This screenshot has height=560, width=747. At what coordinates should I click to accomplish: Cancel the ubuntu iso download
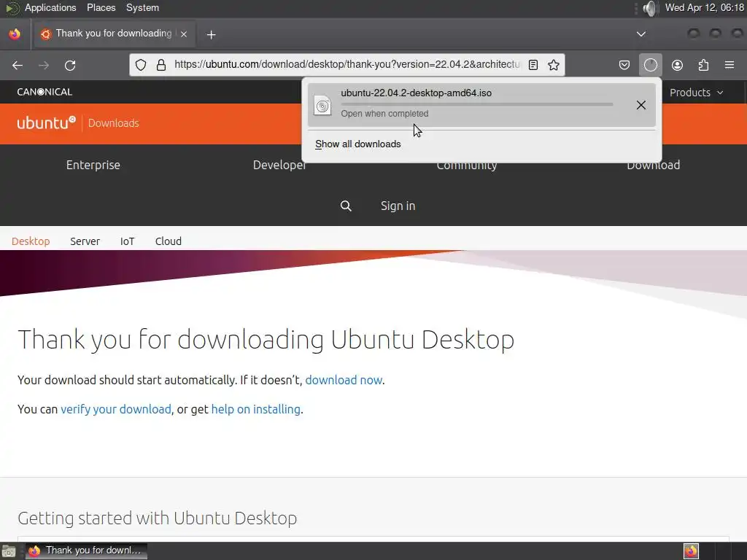point(641,105)
